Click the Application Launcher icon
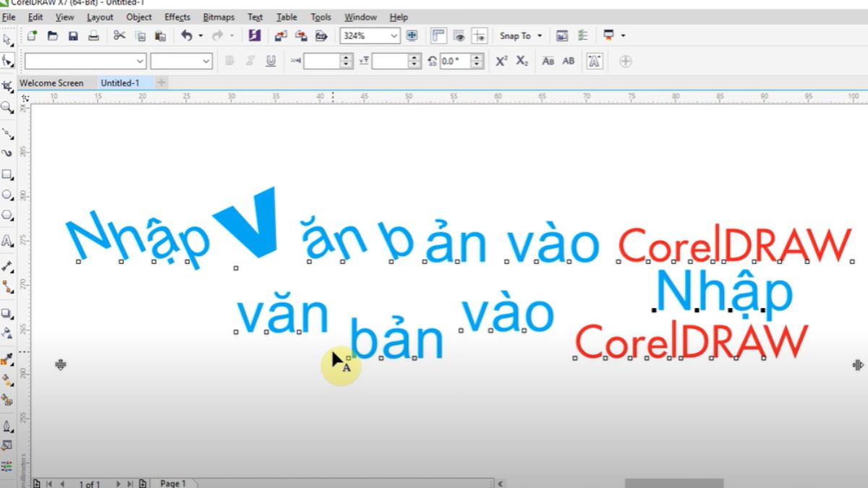Viewport: 868px width, 488px height. (609, 35)
